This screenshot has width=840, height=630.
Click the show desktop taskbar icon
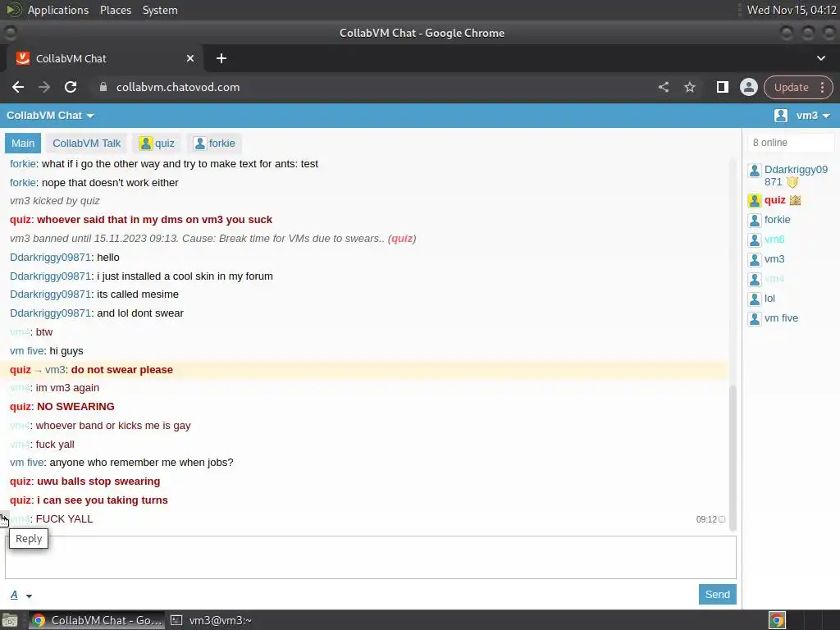pos(10,620)
